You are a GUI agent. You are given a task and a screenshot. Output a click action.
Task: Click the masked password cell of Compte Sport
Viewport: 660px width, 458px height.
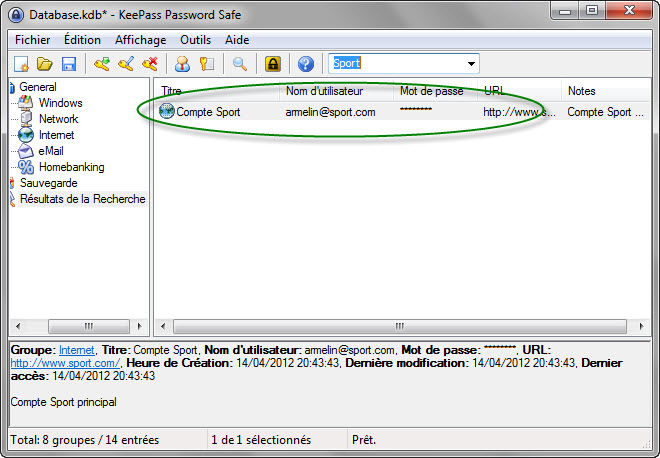[x=416, y=110]
